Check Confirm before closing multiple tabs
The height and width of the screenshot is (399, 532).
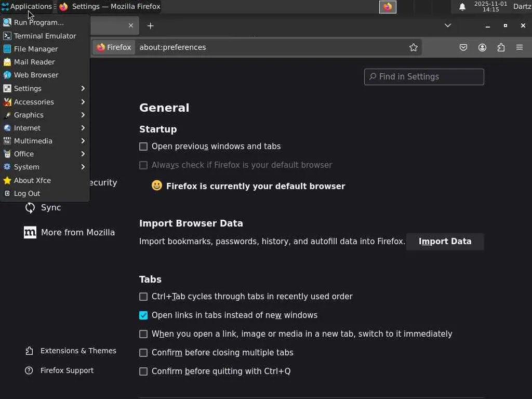tap(143, 353)
